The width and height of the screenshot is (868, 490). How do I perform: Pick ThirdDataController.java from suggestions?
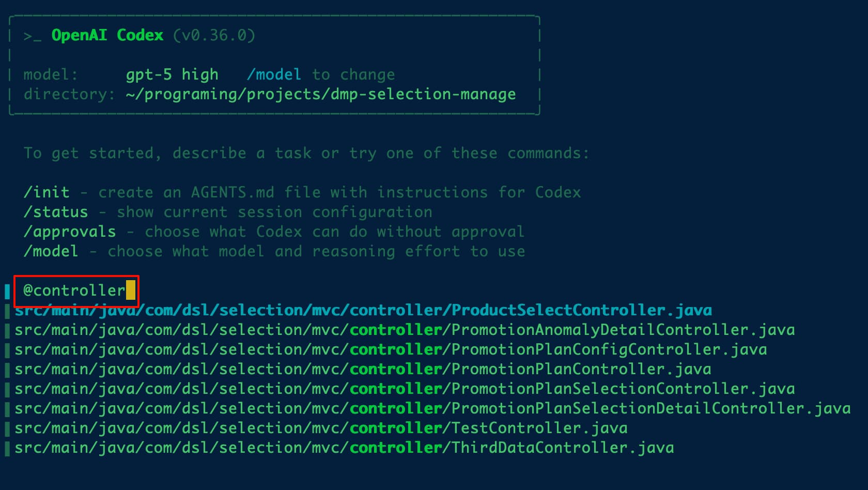coord(344,448)
